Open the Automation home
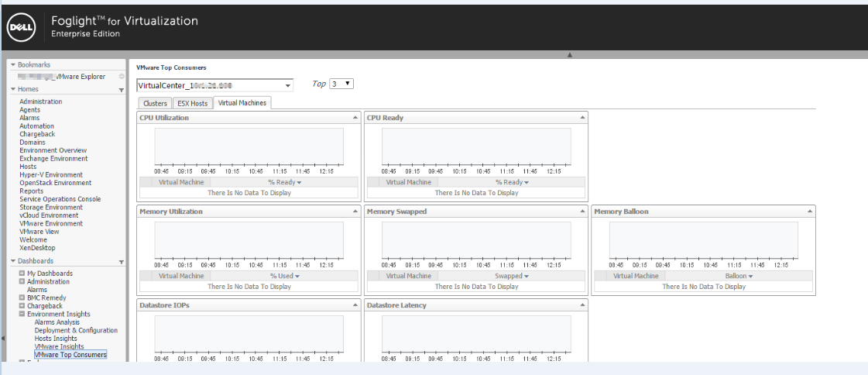Screen dimensions: 868x375 tap(36, 126)
